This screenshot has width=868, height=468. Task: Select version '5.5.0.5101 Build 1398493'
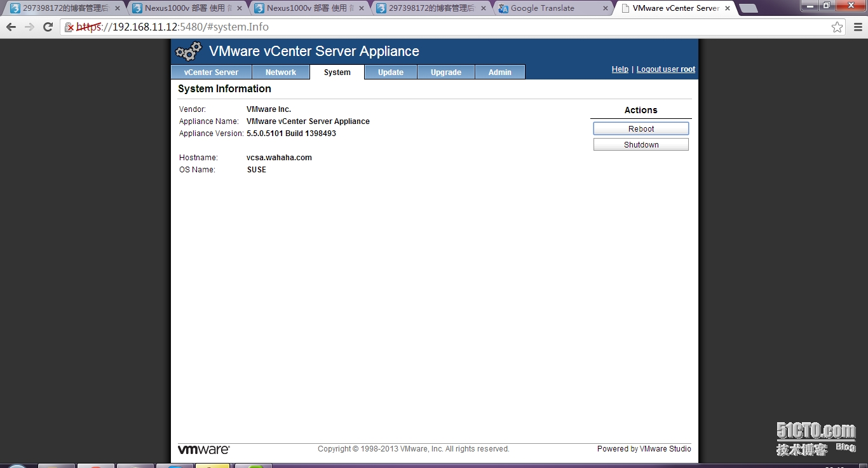point(292,134)
